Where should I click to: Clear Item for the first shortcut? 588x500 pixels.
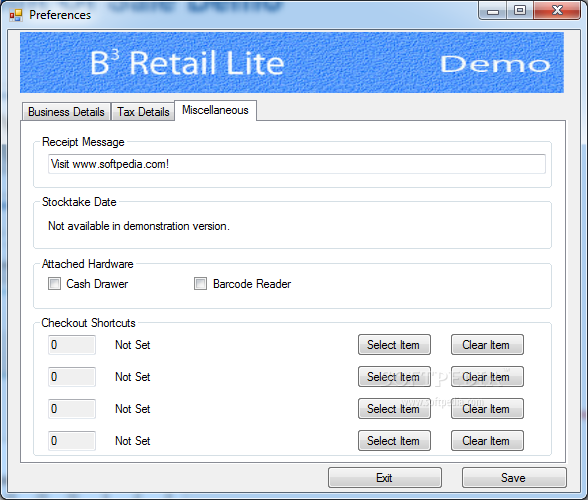(487, 345)
